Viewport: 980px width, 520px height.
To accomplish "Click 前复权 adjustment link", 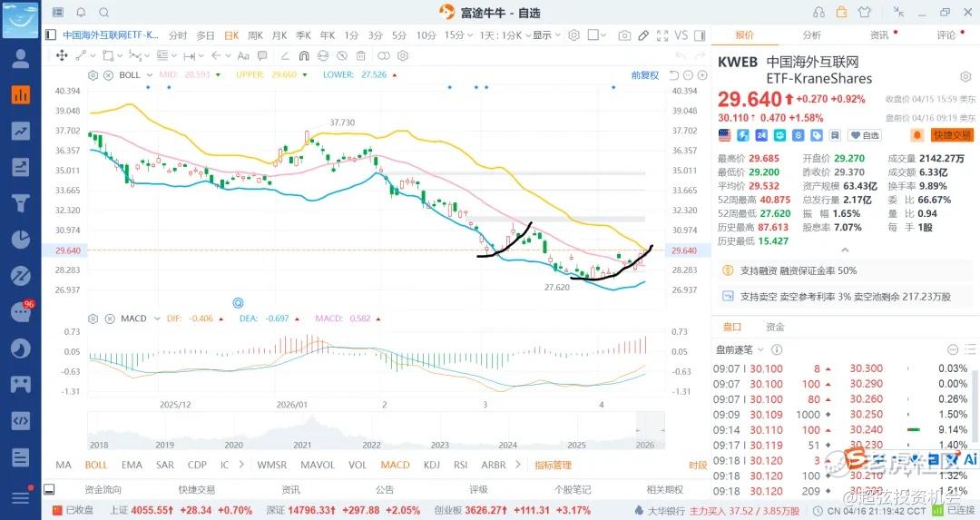I will [x=645, y=75].
